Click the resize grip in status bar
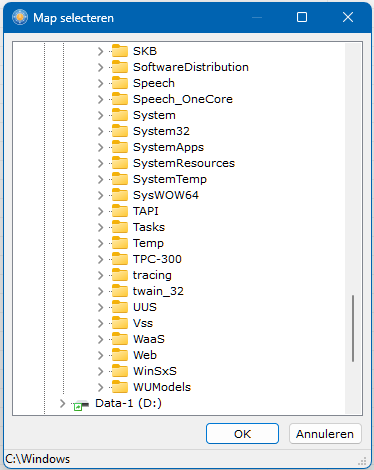 point(362,461)
